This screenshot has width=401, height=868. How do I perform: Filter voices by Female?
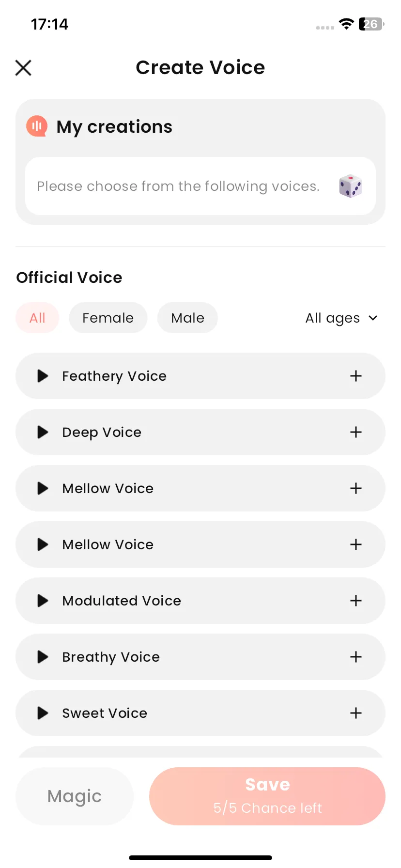point(108,318)
